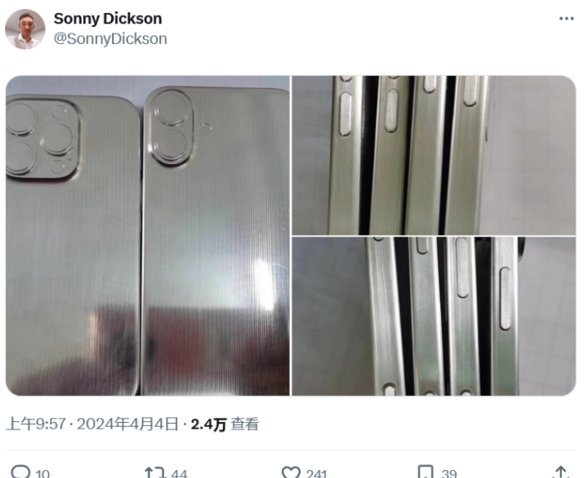Open the @SonnyDickson handle link
The image size is (587, 478).
[x=110, y=39]
